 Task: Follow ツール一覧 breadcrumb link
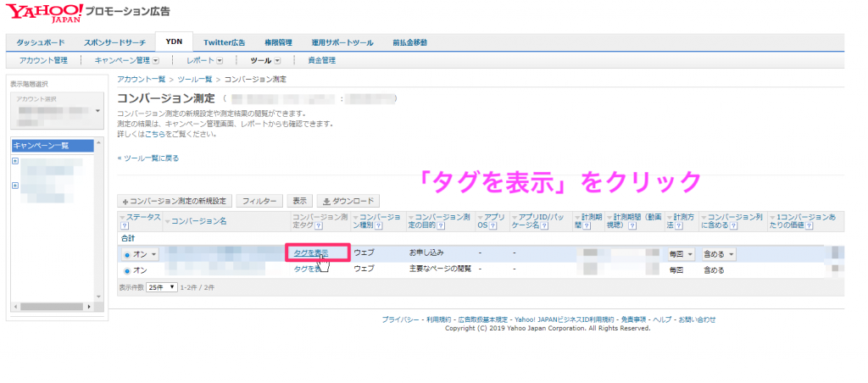tap(195, 80)
